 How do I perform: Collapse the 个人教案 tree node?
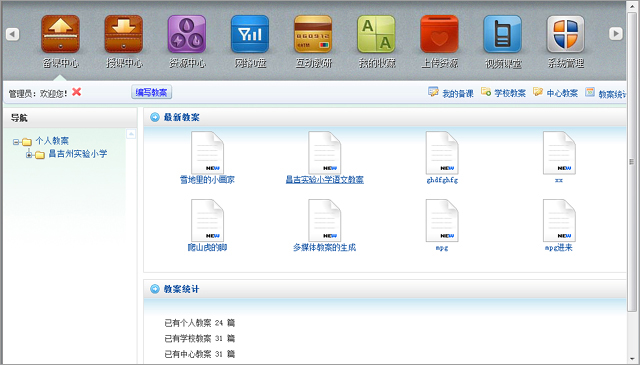[16, 142]
